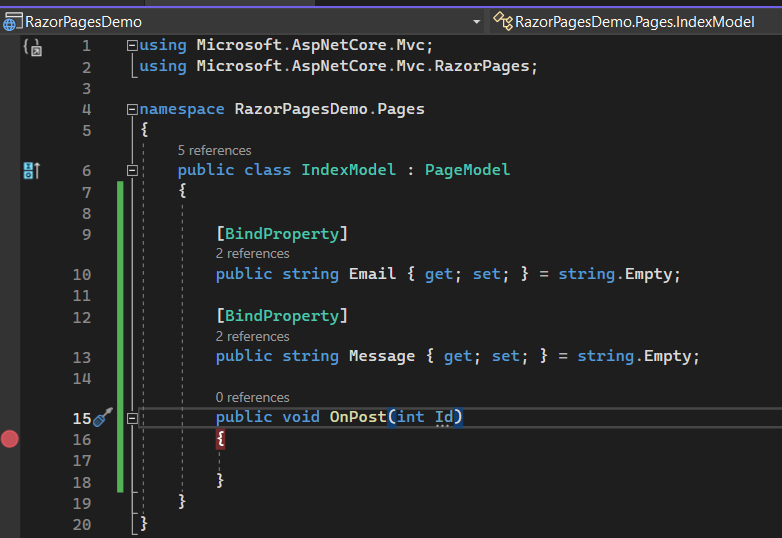Click the red breakpoint on line 16
782x538 pixels.
pyautogui.click(x=10, y=439)
